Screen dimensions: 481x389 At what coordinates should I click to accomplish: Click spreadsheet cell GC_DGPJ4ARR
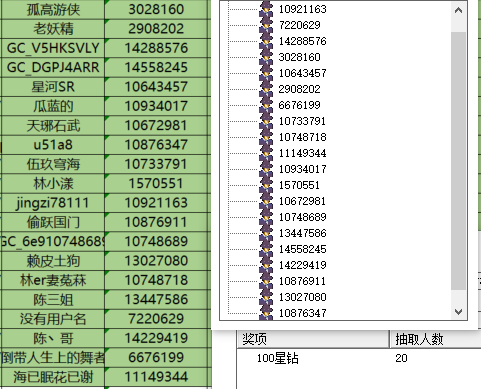point(53,67)
